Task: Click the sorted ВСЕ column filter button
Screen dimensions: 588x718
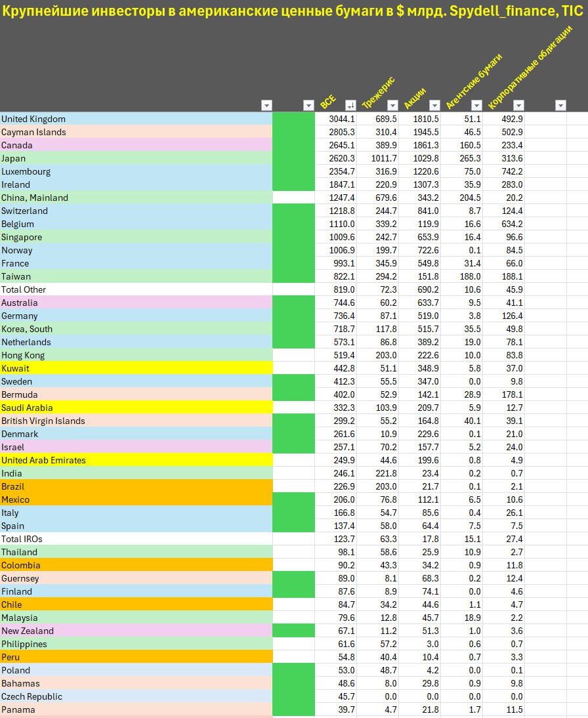Action: pos(350,105)
